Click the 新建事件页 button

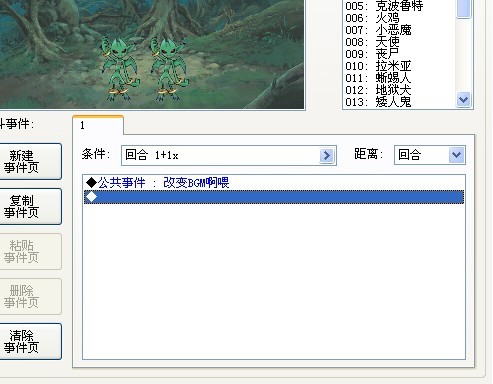[x=30, y=161]
